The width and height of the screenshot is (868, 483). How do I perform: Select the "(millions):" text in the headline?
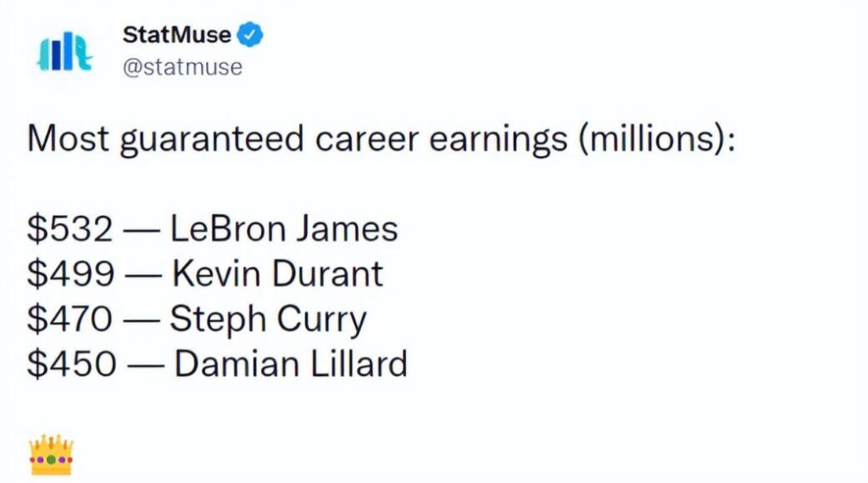coord(657,139)
